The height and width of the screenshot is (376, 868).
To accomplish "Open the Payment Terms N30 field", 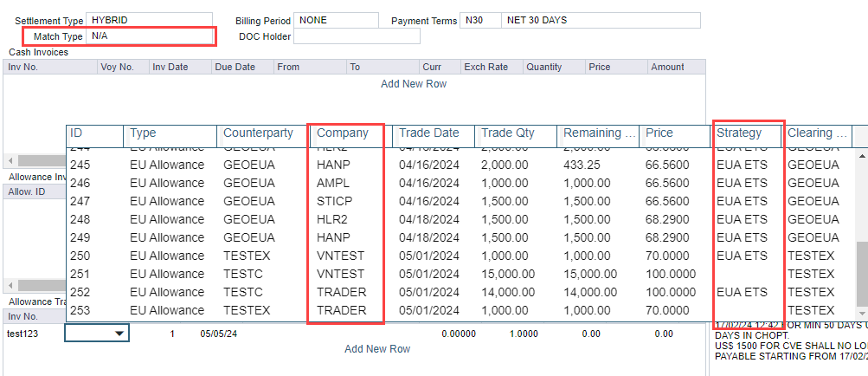I will [x=479, y=20].
